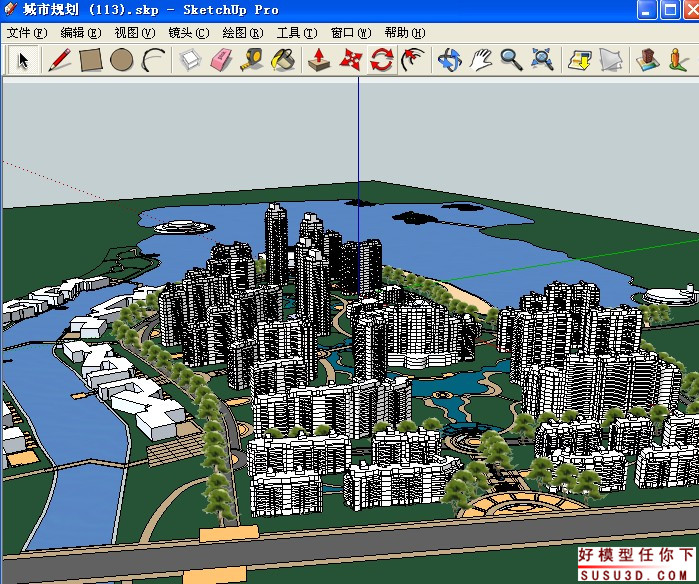Viewport: 699px width, 584px height.
Task: Open the 编辑(E) menu
Action: (x=81, y=33)
